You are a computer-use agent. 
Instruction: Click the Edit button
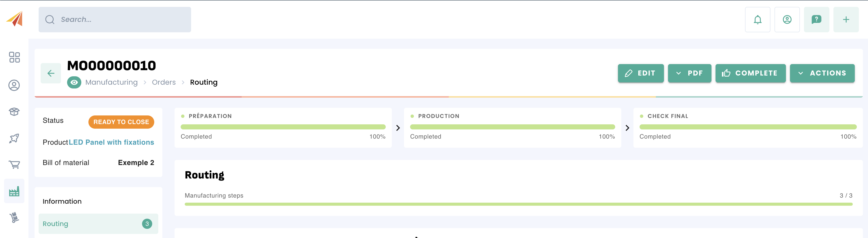pyautogui.click(x=640, y=73)
